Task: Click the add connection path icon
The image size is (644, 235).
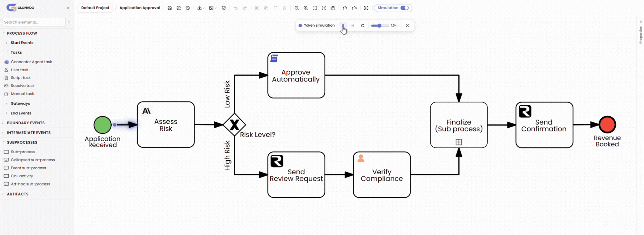Action: coord(345,8)
